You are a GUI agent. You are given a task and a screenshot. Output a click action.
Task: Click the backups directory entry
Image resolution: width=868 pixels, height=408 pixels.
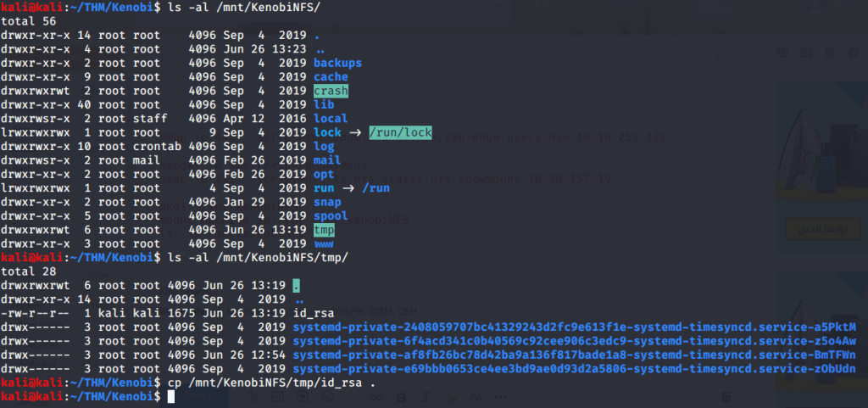[337, 63]
